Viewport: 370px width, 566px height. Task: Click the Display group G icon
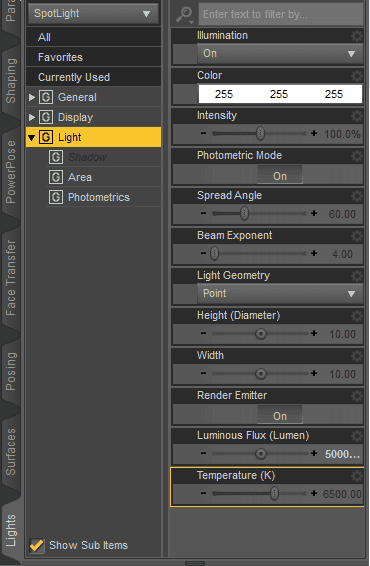tap(46, 117)
